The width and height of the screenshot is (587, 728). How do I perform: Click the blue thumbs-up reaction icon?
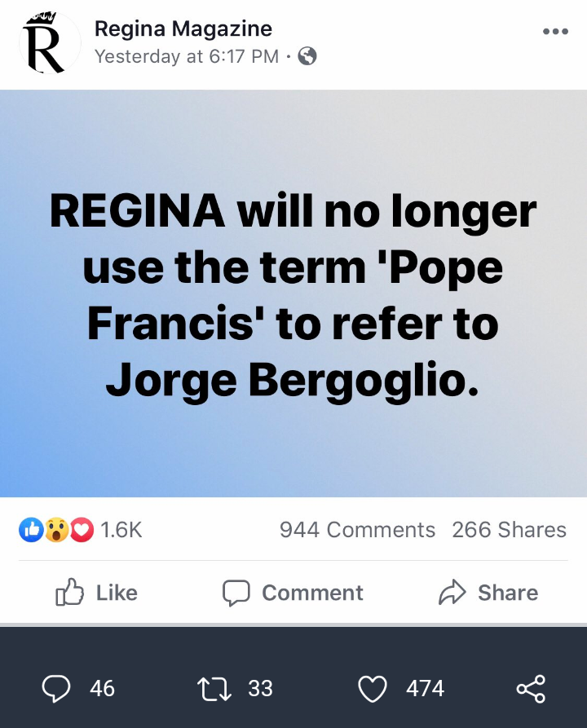point(31,530)
